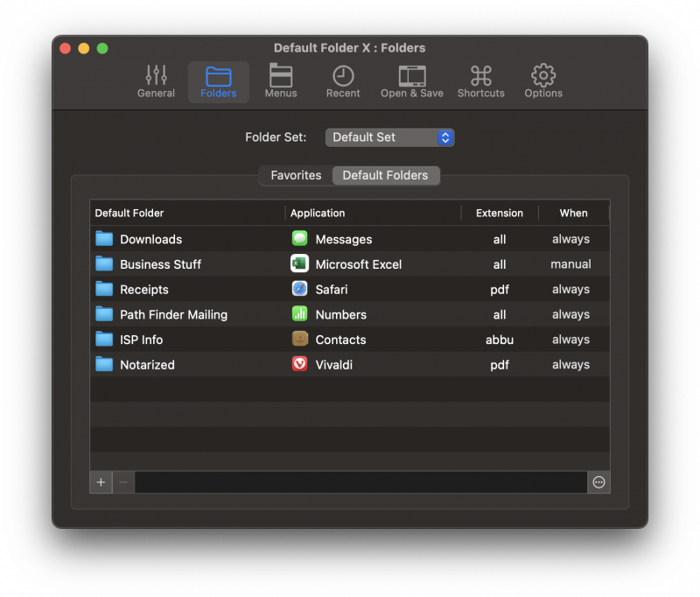This screenshot has height=597, width=700.
Task: Open the Menus preferences pane
Action: point(281,81)
